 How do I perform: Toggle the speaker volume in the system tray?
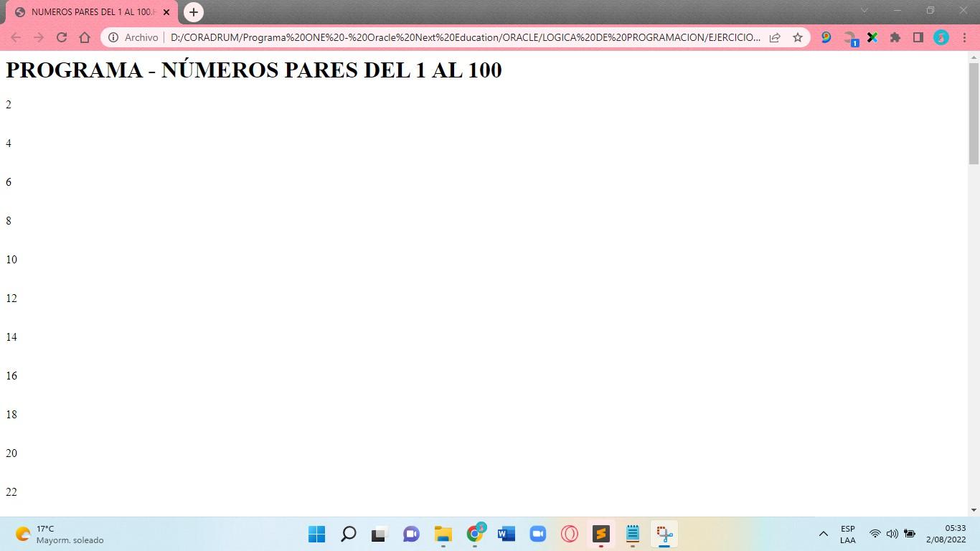[x=892, y=534]
